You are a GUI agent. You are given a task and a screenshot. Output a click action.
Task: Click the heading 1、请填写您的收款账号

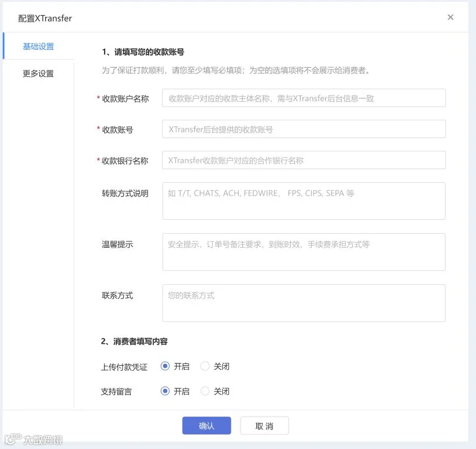(x=143, y=52)
